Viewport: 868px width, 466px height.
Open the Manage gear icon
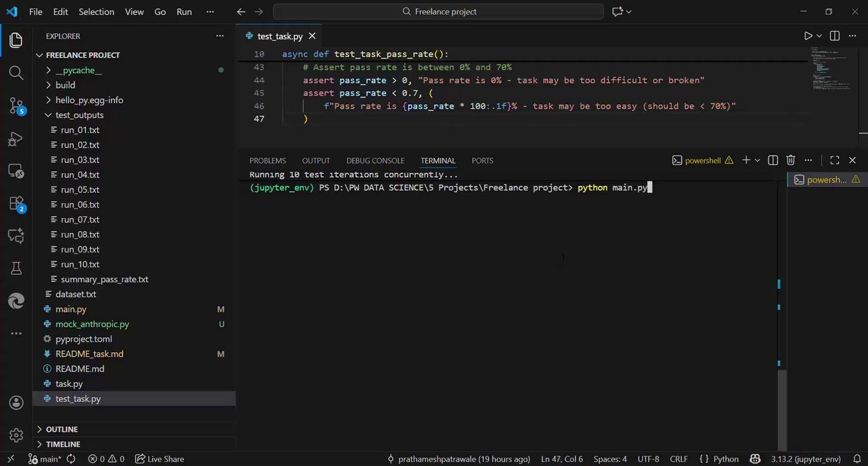point(16,435)
